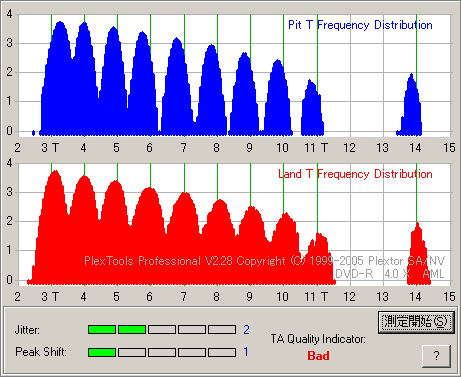Click the DVD-R 4.0 X AML text
The width and height of the screenshot is (461, 377).
point(389,274)
